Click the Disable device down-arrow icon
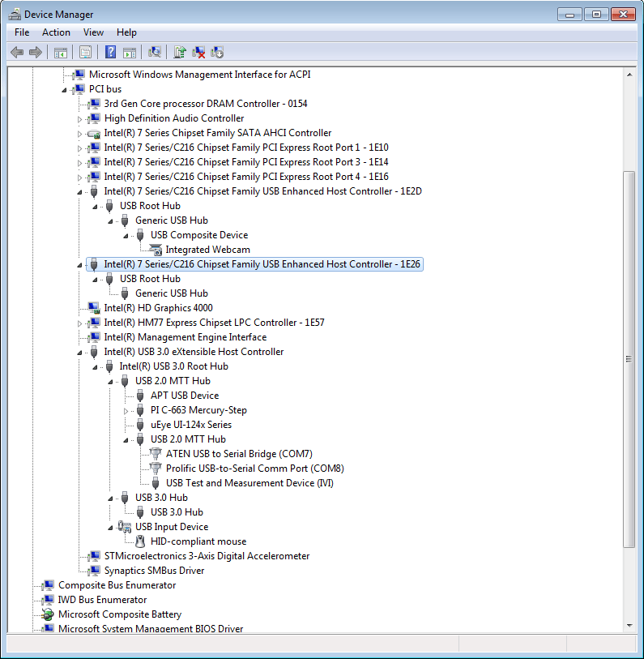This screenshot has width=644, height=659. coord(217,52)
